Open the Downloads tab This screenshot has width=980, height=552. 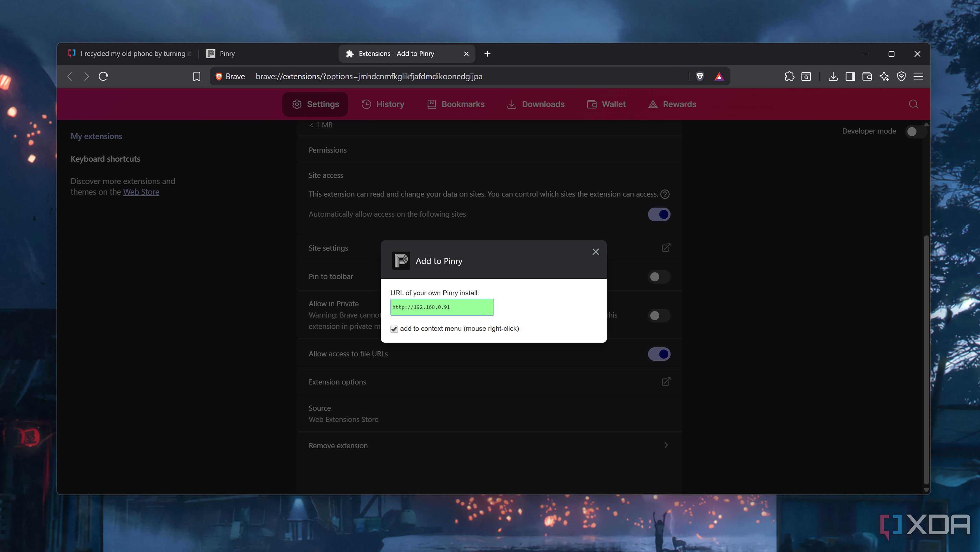click(536, 104)
